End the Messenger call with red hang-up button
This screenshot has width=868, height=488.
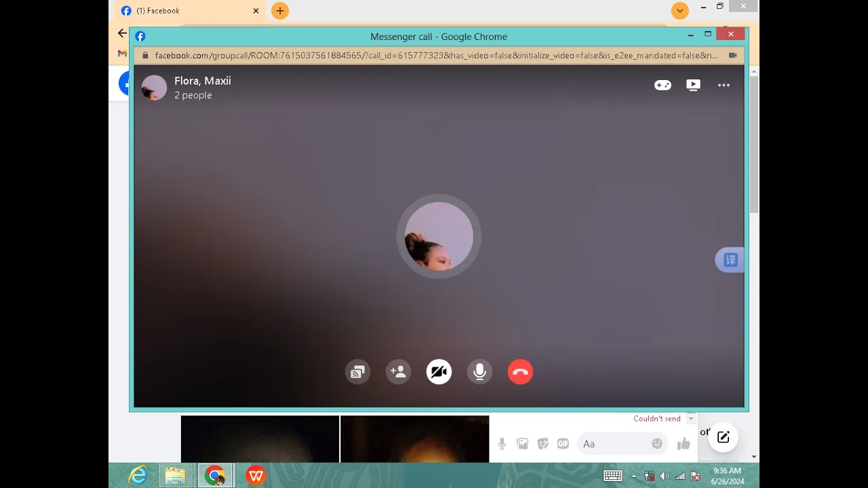[520, 372]
